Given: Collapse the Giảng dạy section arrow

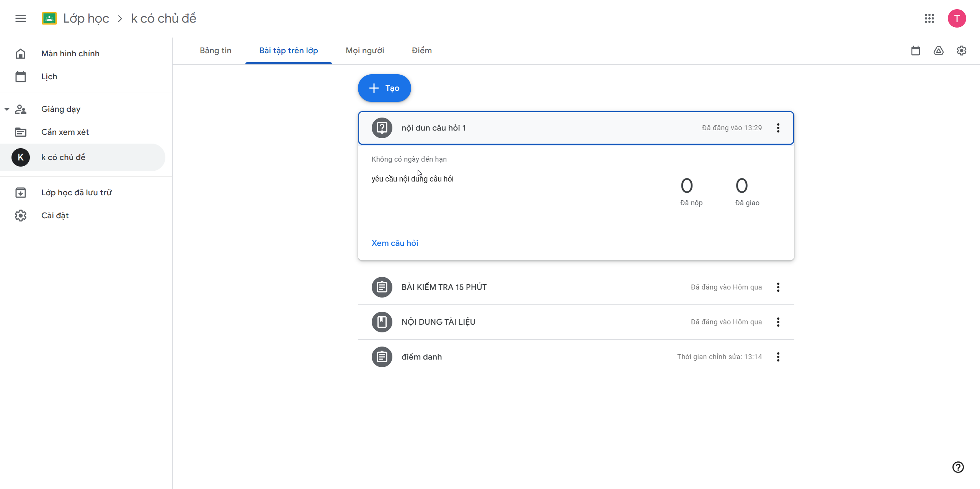Looking at the screenshot, I should 7,109.
